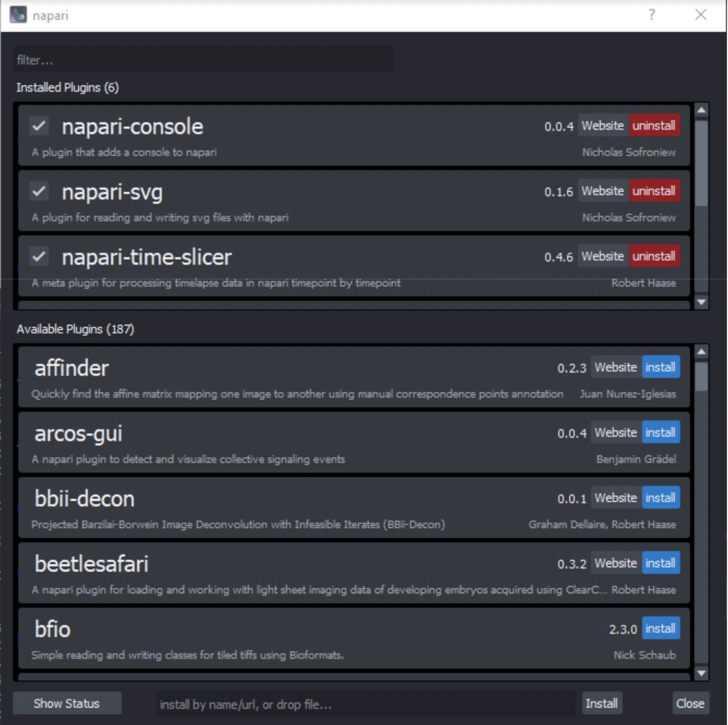Uncheck the napari-console plugin checkbox
The height and width of the screenshot is (725, 728).
click(39, 126)
